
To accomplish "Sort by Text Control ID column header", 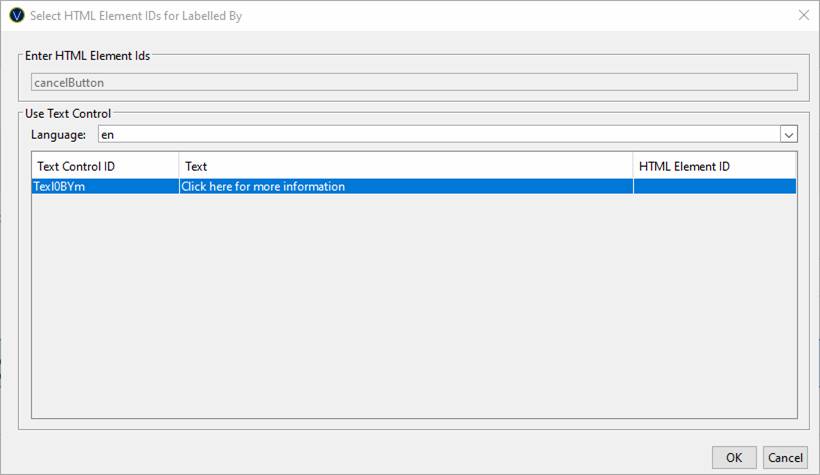I will tap(105, 166).
